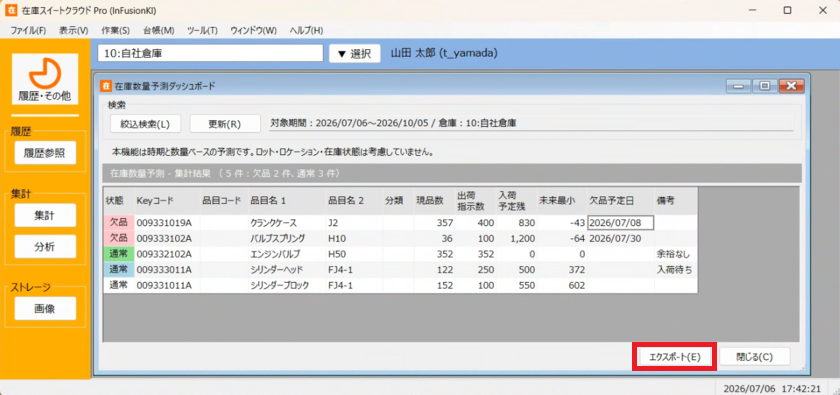This screenshot has height=395, width=840.
Task: Click the 未来最小 column header
Action: [x=562, y=201]
